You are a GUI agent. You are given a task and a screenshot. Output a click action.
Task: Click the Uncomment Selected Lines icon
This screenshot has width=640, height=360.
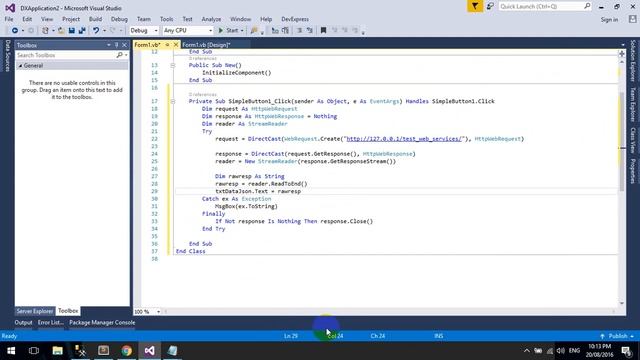point(285,31)
